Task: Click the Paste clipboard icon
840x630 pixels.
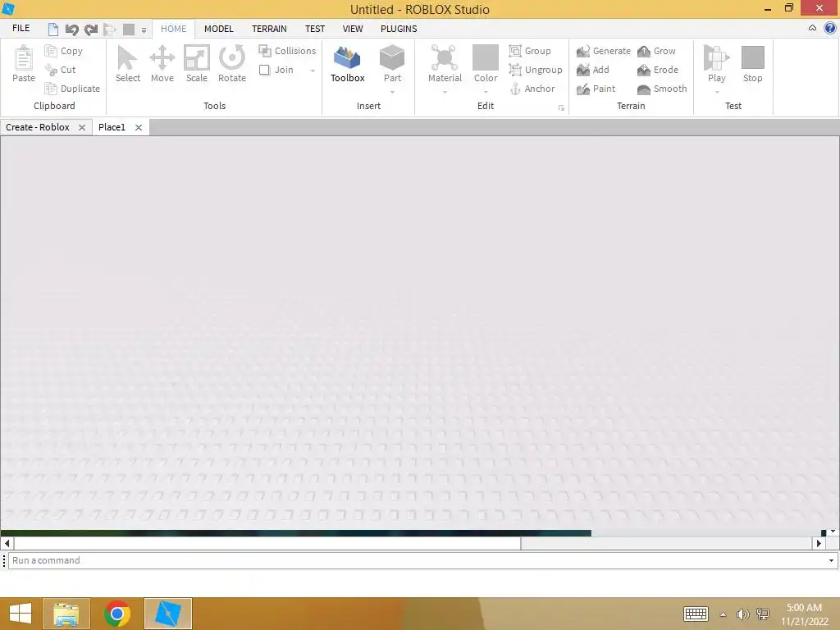Action: (24, 58)
